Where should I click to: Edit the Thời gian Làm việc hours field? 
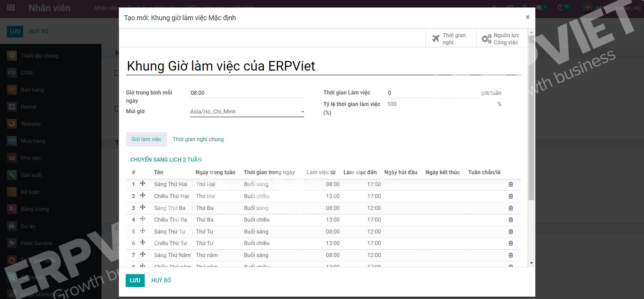click(433, 93)
